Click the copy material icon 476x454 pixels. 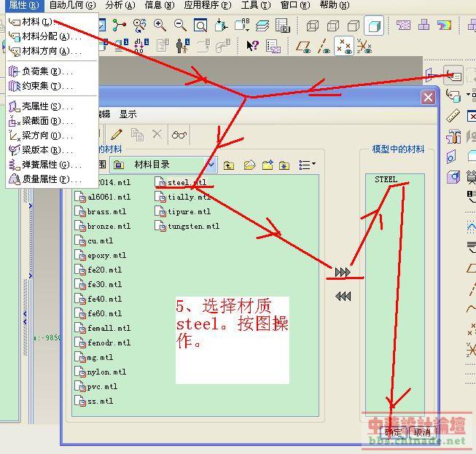pos(137,134)
